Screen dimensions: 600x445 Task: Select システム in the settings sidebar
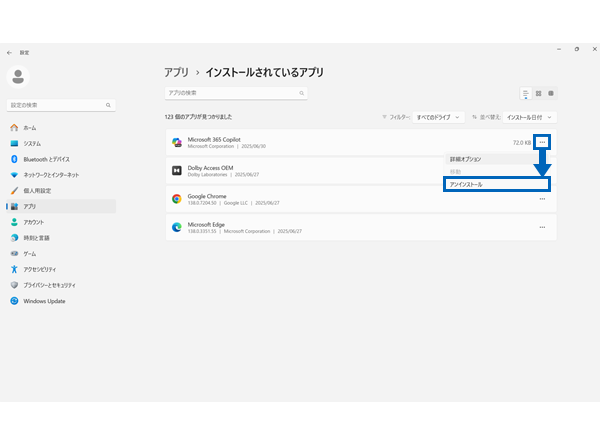coord(32,143)
